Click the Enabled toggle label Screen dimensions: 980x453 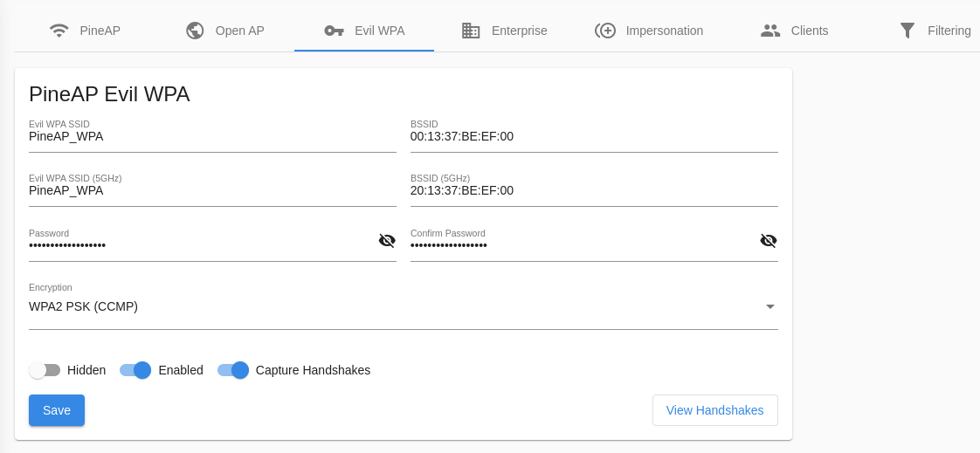pos(181,370)
